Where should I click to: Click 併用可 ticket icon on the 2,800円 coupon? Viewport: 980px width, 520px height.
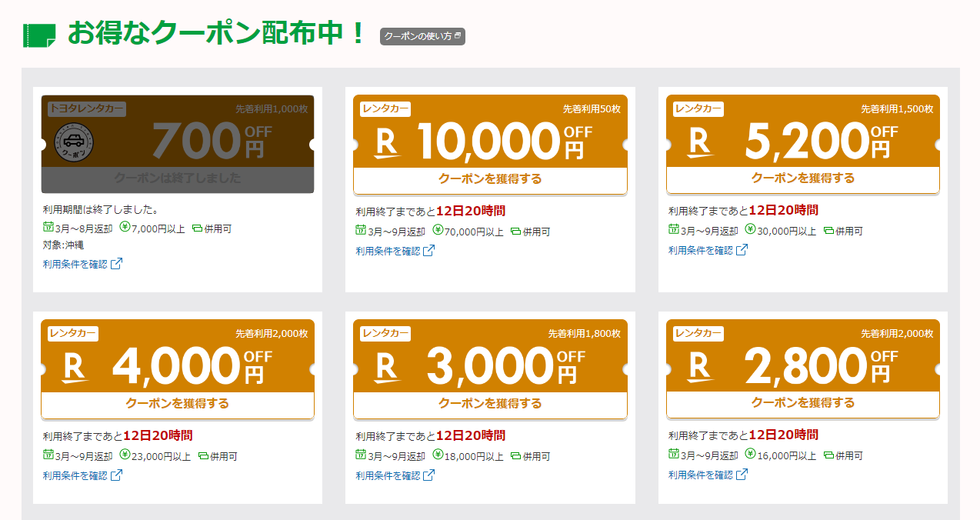[828, 455]
